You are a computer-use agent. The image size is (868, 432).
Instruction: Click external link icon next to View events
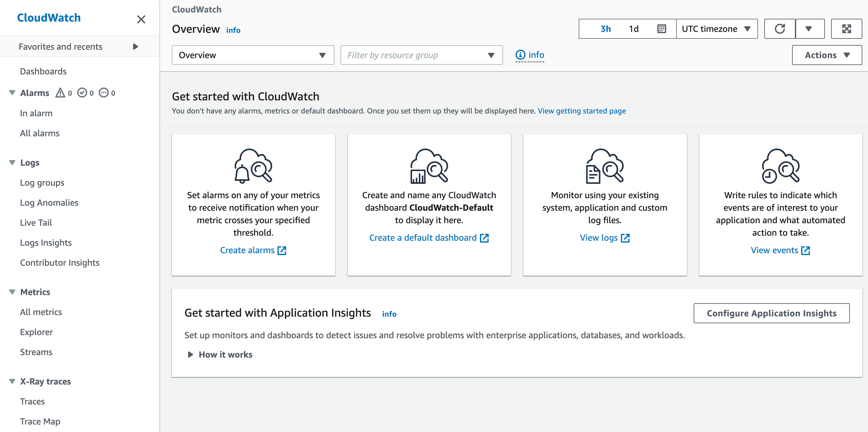806,251
